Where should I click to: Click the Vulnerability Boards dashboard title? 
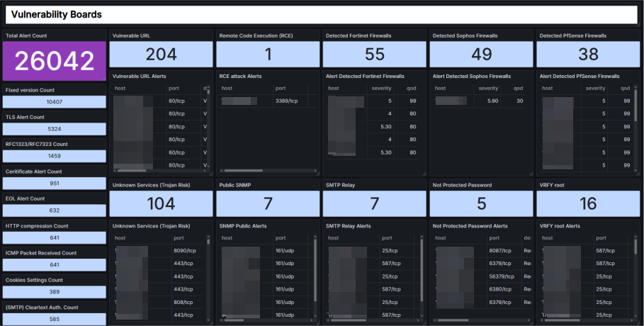tap(56, 14)
